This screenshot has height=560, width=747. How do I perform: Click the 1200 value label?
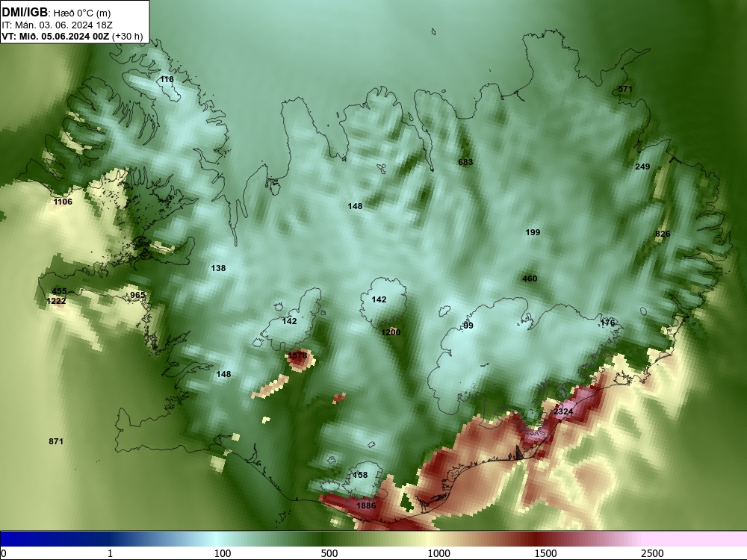pyautogui.click(x=391, y=332)
